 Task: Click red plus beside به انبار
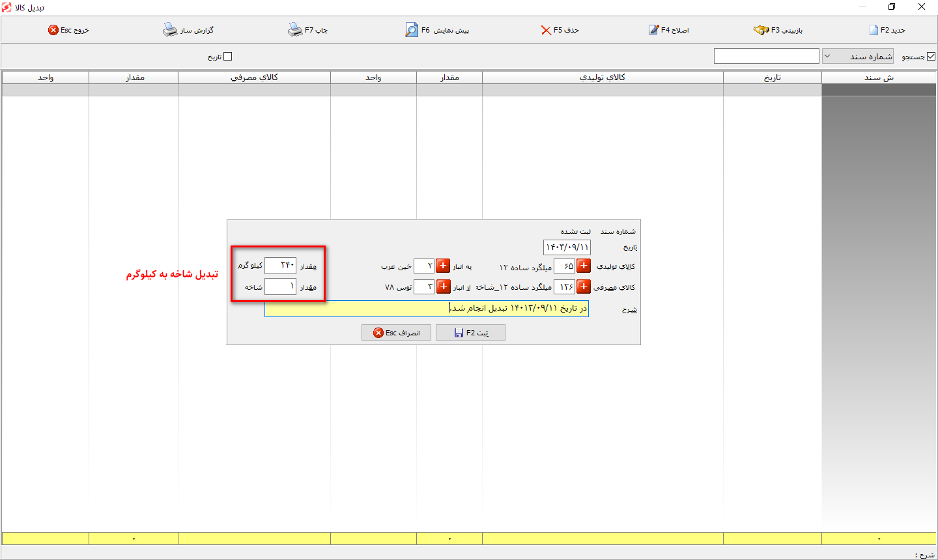pyautogui.click(x=442, y=266)
